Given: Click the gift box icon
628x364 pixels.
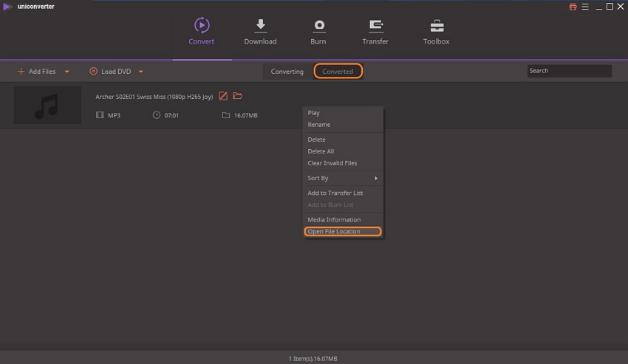Looking at the screenshot, I should pyautogui.click(x=573, y=7).
